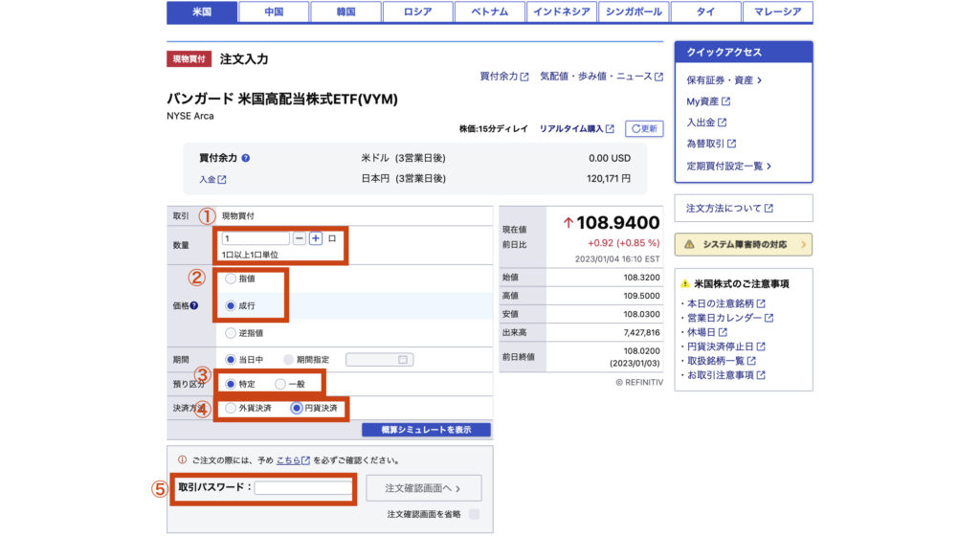The image size is (980, 536).
Task: Open the マレーシア tab
Action: (777, 11)
